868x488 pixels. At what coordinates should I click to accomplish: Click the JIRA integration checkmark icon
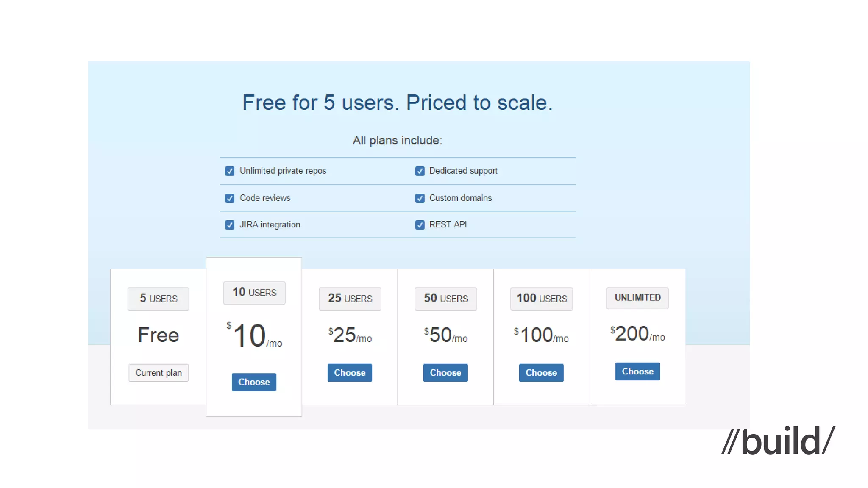(x=229, y=225)
